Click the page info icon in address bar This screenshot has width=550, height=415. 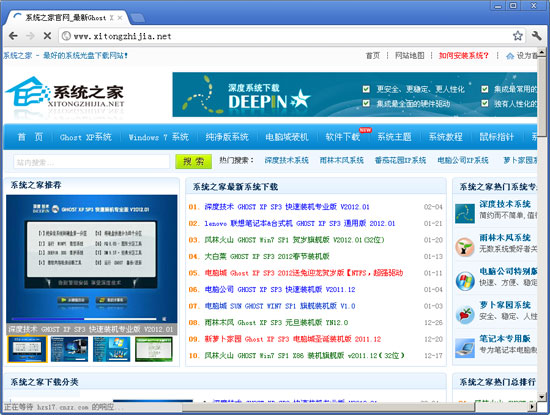[x=66, y=36]
